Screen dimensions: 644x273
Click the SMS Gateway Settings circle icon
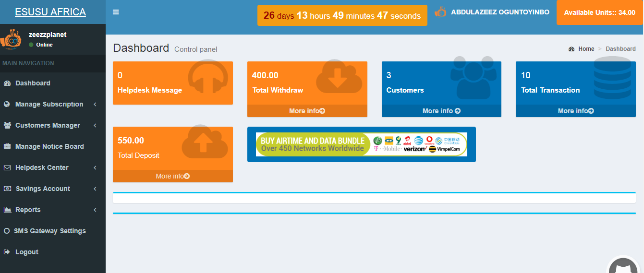point(6,231)
